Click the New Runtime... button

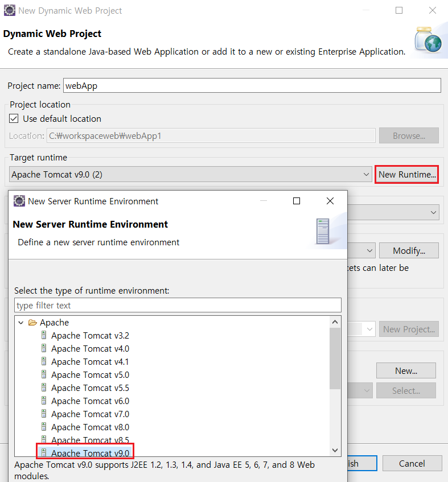tap(407, 174)
